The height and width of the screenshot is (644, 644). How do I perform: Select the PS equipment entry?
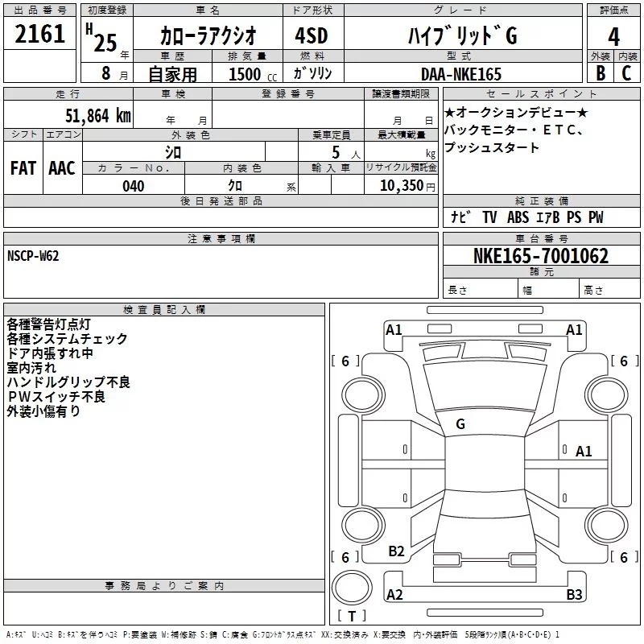[x=574, y=217]
